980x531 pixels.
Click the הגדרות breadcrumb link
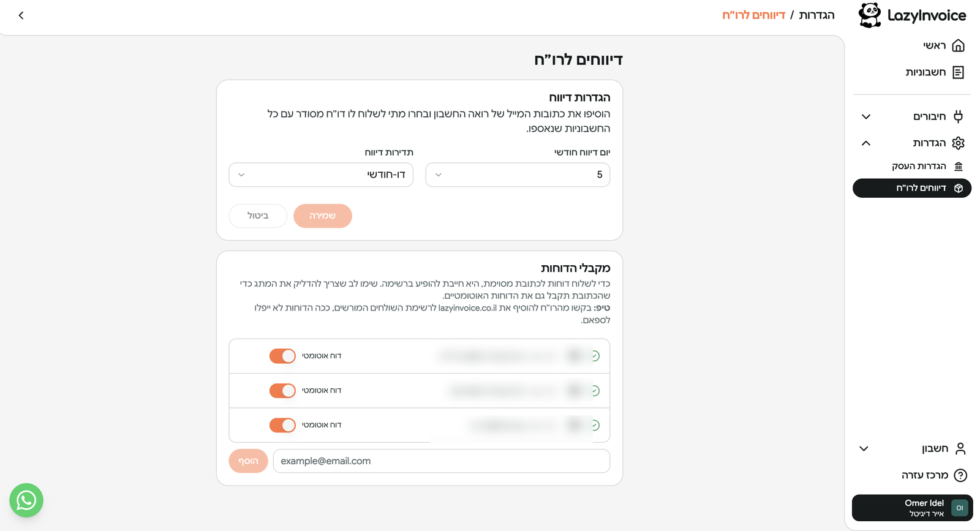coord(816,15)
